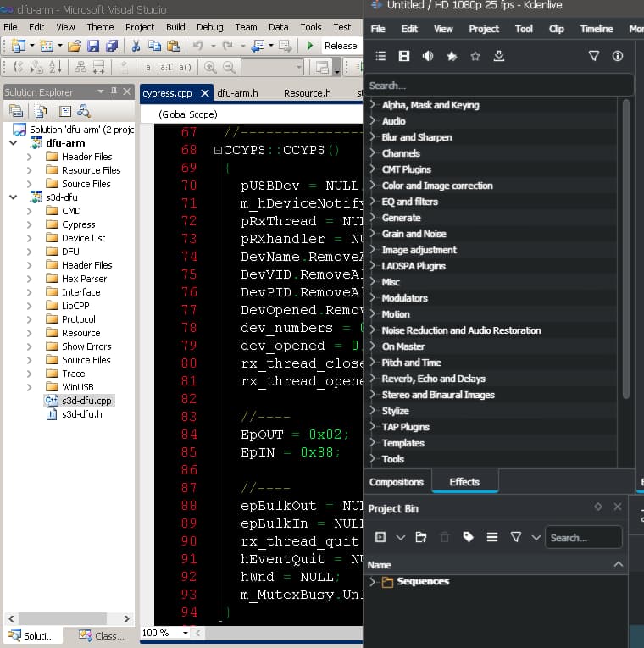Open Clip menu in Kdenlive
Screen dimensions: 644x648
[x=557, y=29]
